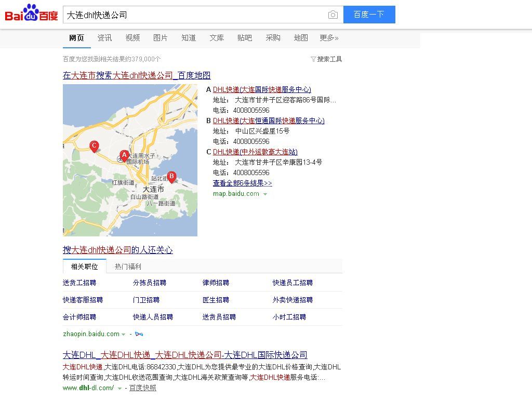This screenshot has width=532, height=399.
Task: Open the 搜索工具 filter
Action: [x=326, y=59]
